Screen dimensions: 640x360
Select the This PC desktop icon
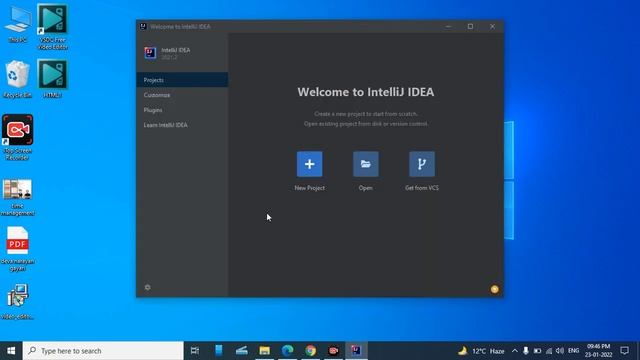click(x=18, y=24)
